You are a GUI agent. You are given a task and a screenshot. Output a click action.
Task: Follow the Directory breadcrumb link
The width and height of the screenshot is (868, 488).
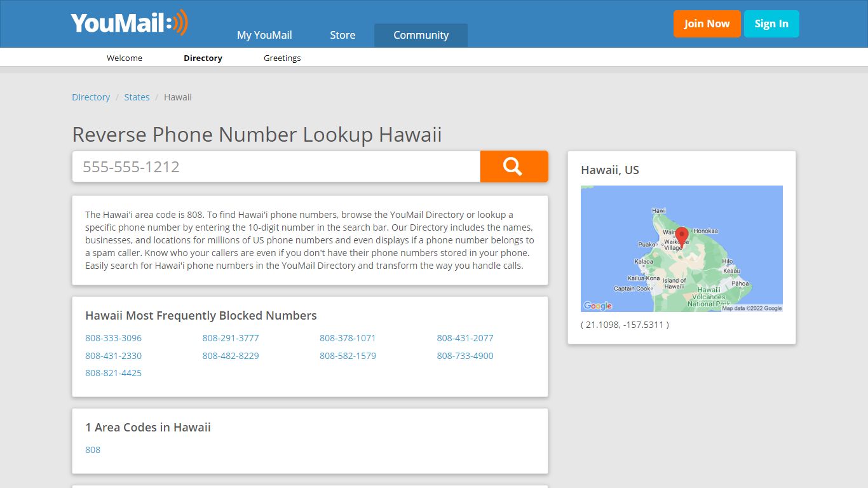coord(91,97)
